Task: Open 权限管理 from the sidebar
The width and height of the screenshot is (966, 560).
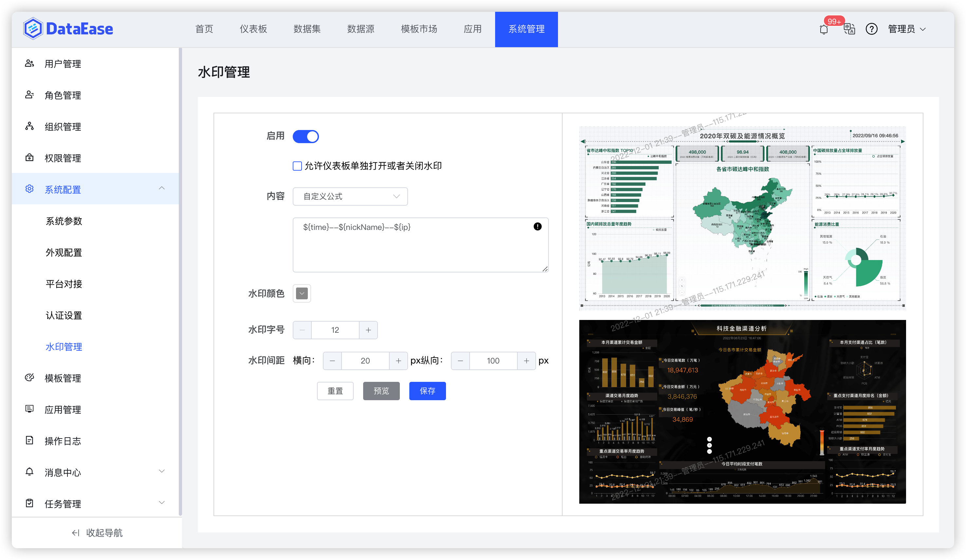Action: tap(63, 158)
